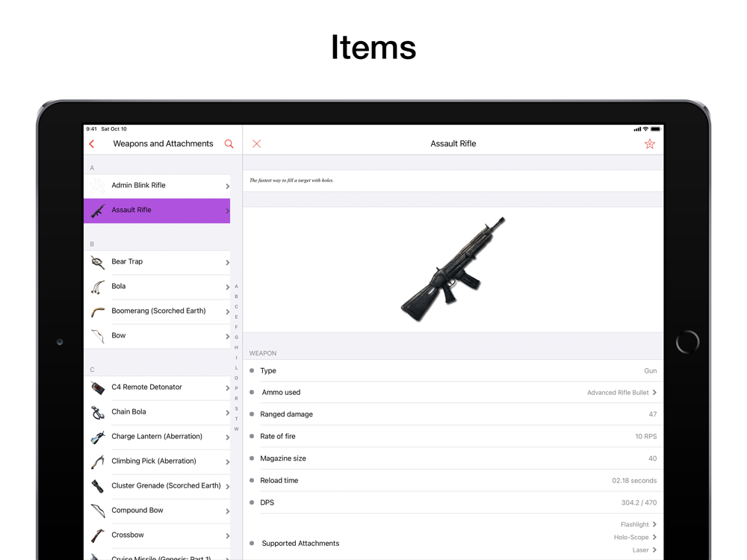Image resolution: width=747 pixels, height=560 pixels.
Task: Select Admin Blink Rifle in the list
Action: click(x=157, y=186)
